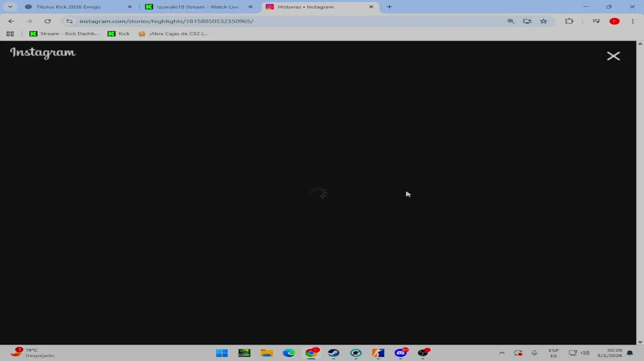Click the install app icon
Viewport: 644px width, 361px height.
coord(527,21)
